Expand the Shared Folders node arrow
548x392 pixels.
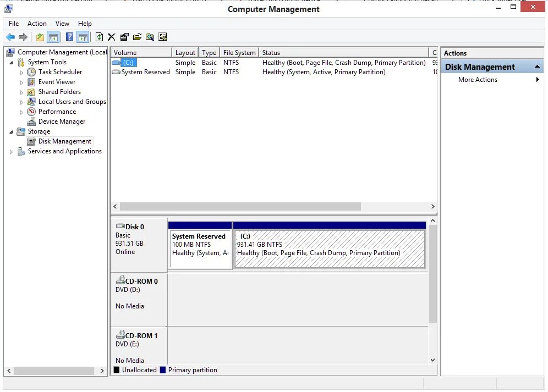click(x=21, y=92)
